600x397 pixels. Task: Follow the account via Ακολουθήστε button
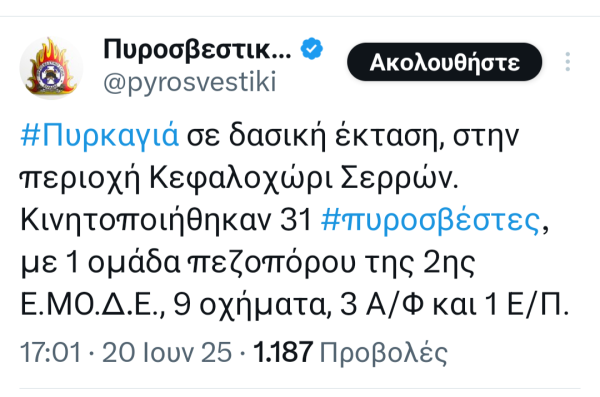point(444,62)
